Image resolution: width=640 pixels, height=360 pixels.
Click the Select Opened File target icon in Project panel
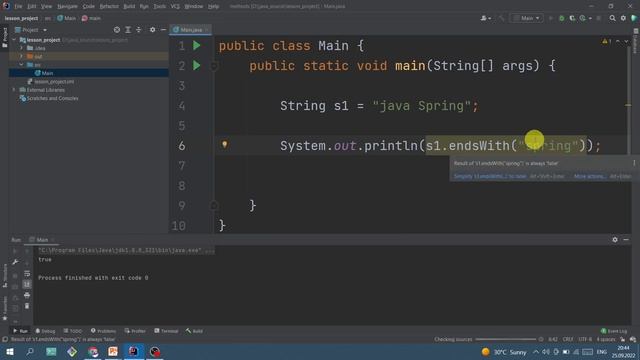click(117, 30)
